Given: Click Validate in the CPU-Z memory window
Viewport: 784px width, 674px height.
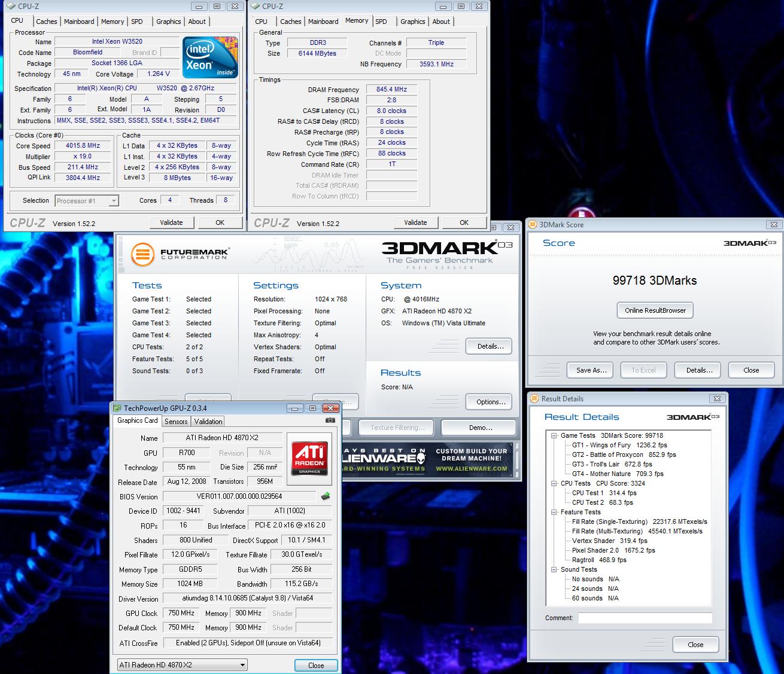Looking at the screenshot, I should tap(415, 222).
